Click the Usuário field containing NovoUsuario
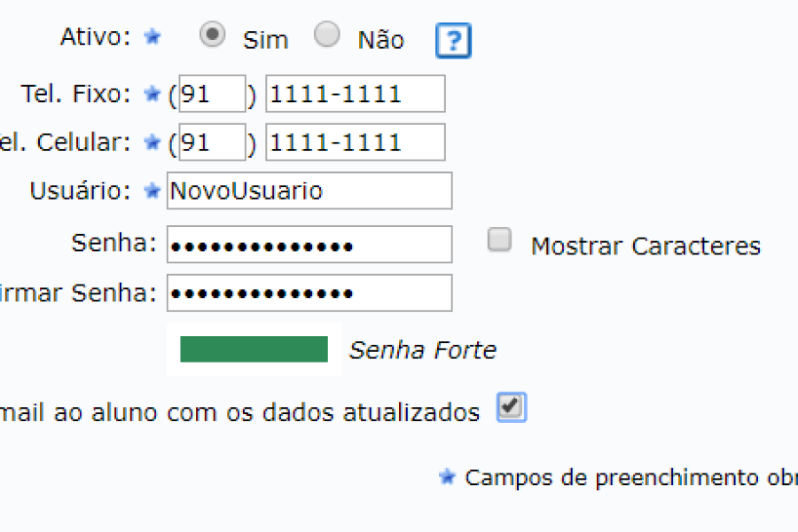This screenshot has height=532, width=798. point(309,191)
